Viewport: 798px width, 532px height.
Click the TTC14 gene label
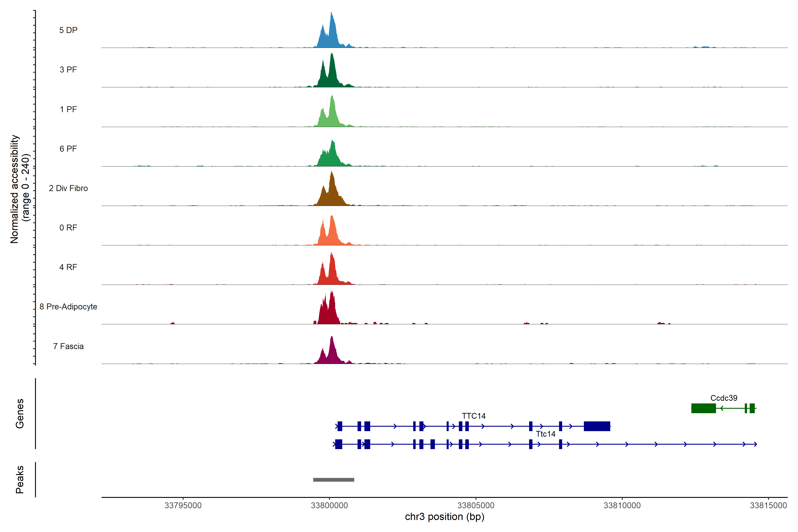point(474,416)
